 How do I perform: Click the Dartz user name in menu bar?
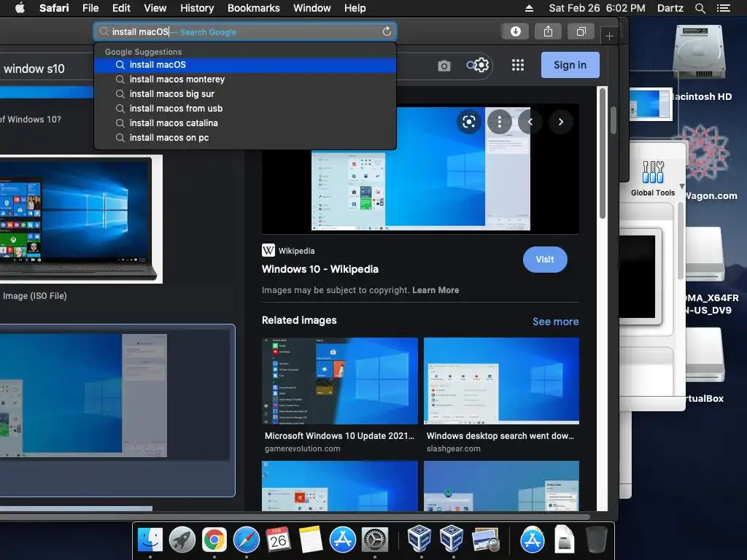670,8
